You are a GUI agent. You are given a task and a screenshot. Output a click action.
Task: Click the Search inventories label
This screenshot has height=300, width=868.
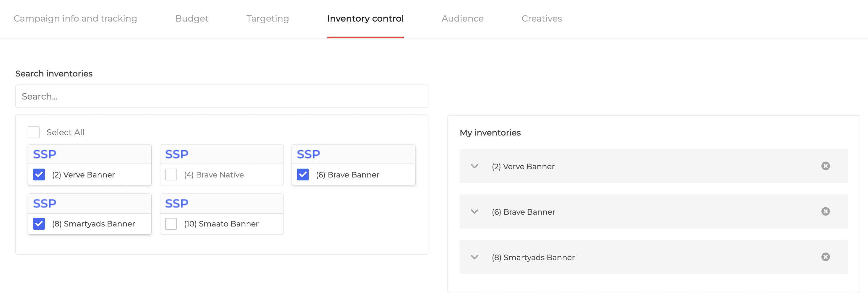[54, 74]
